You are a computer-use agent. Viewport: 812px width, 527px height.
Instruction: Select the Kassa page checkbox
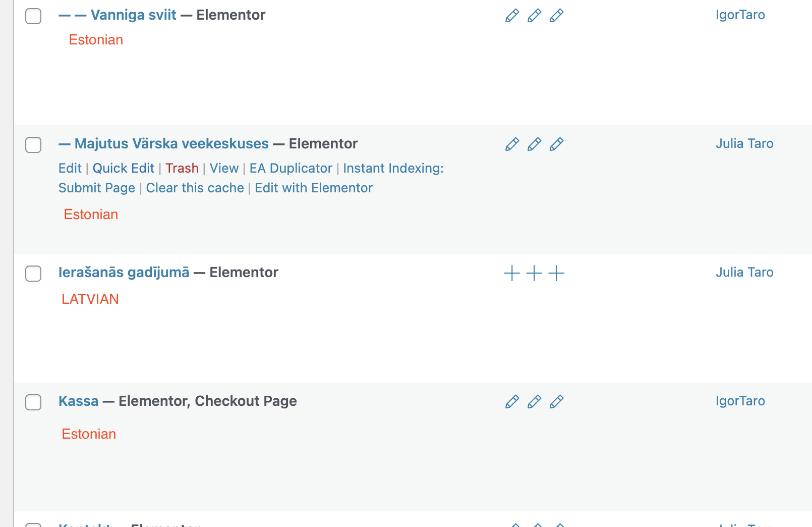[33, 402]
